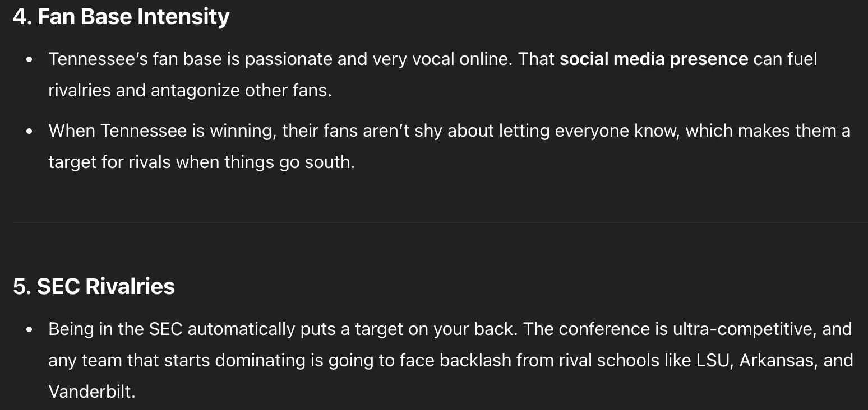Click the bold 'social media presence' text

(654, 59)
